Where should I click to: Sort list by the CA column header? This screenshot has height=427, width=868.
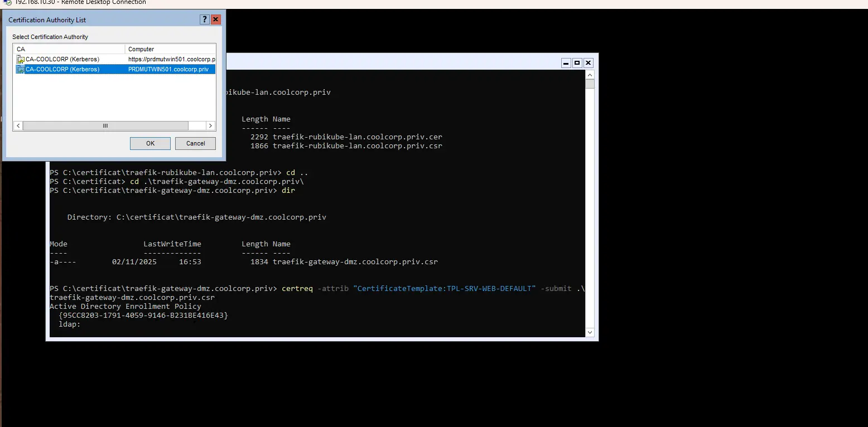tap(69, 49)
